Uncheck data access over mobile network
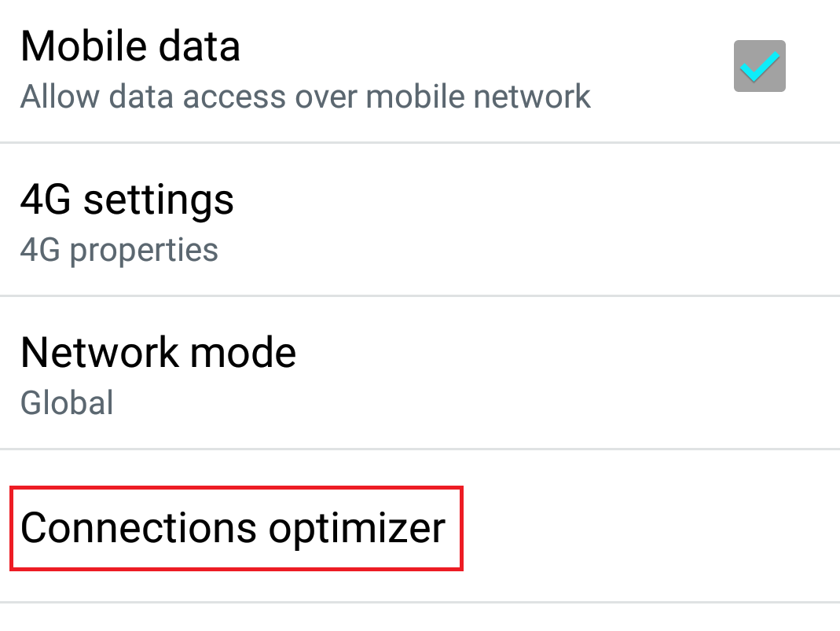This screenshot has width=840, height=631. point(758,66)
